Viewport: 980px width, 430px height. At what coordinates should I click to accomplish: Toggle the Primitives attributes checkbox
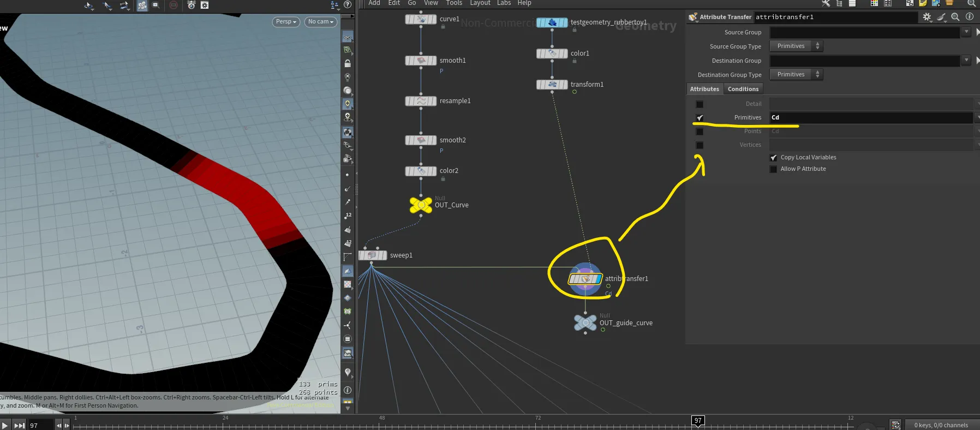700,118
